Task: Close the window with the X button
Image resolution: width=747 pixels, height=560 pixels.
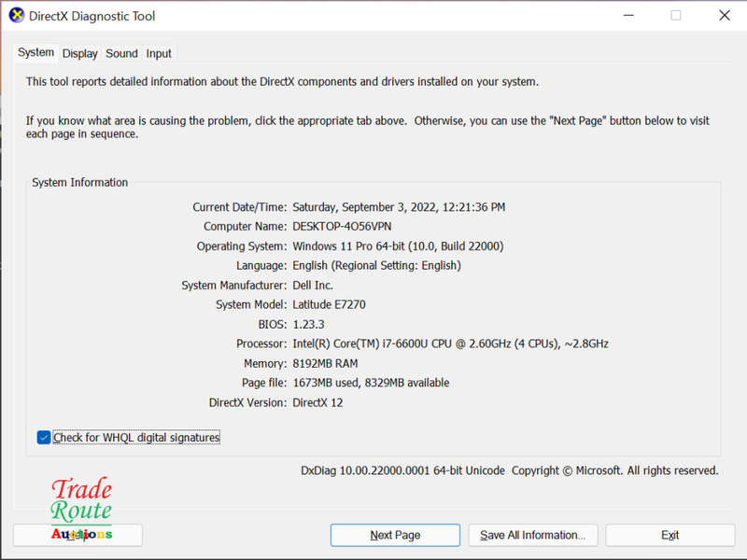Action: pyautogui.click(x=725, y=15)
